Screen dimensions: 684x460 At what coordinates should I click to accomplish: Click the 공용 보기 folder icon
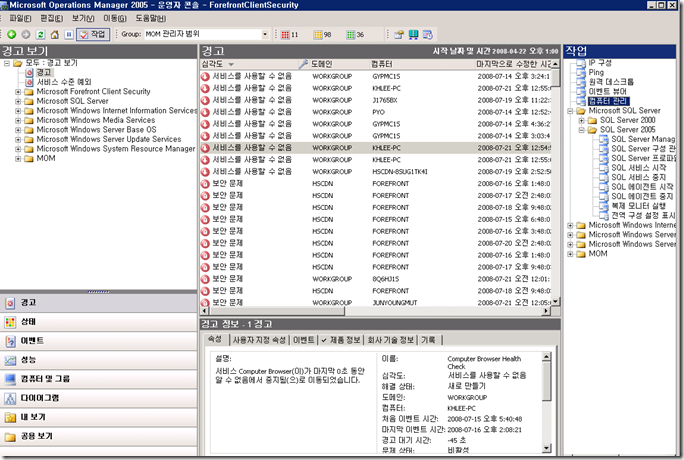(10, 436)
